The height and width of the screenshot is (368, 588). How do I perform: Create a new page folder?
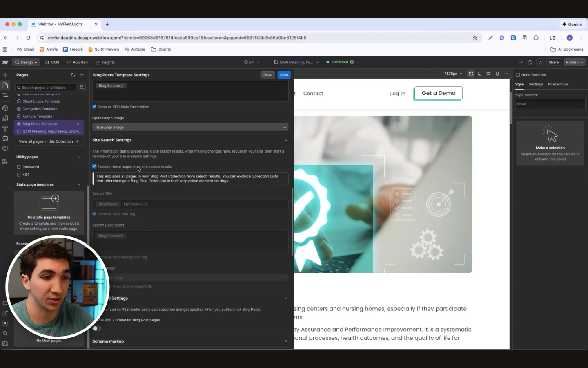(73, 75)
